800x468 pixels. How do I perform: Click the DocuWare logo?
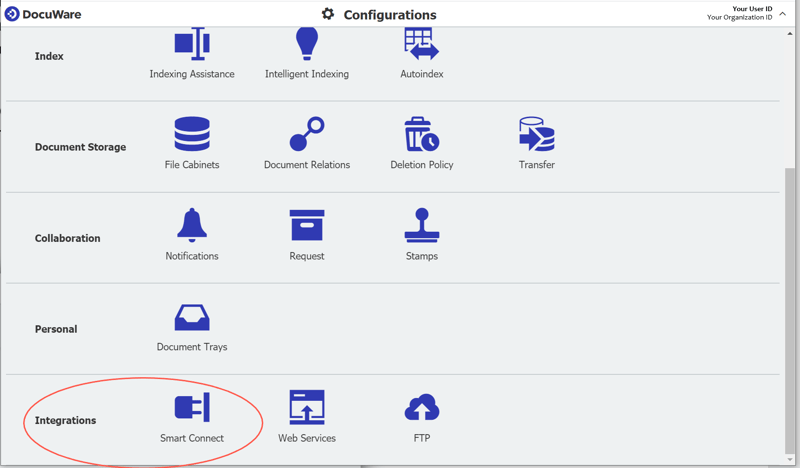pyautogui.click(x=13, y=14)
